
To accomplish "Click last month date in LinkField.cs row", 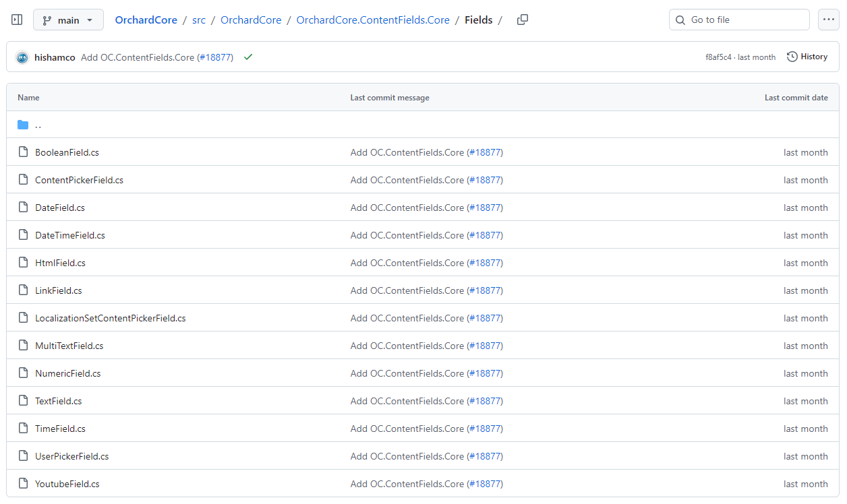I will point(805,290).
